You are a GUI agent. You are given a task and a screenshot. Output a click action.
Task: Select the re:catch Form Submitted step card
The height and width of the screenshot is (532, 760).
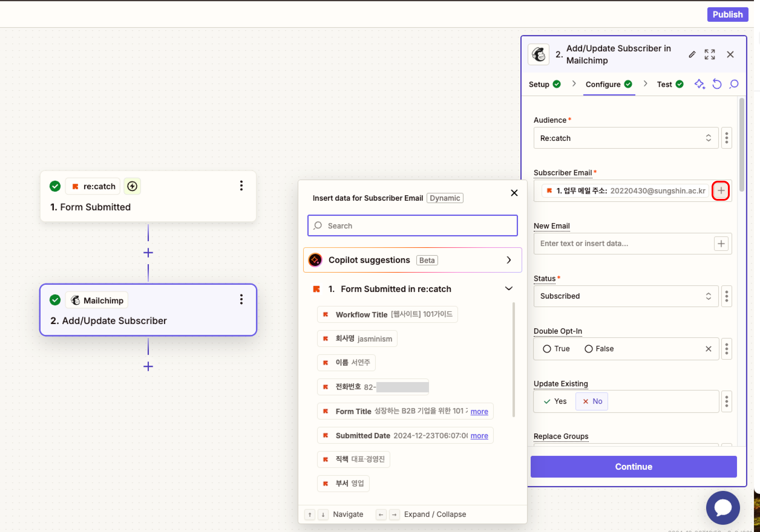coord(148,196)
